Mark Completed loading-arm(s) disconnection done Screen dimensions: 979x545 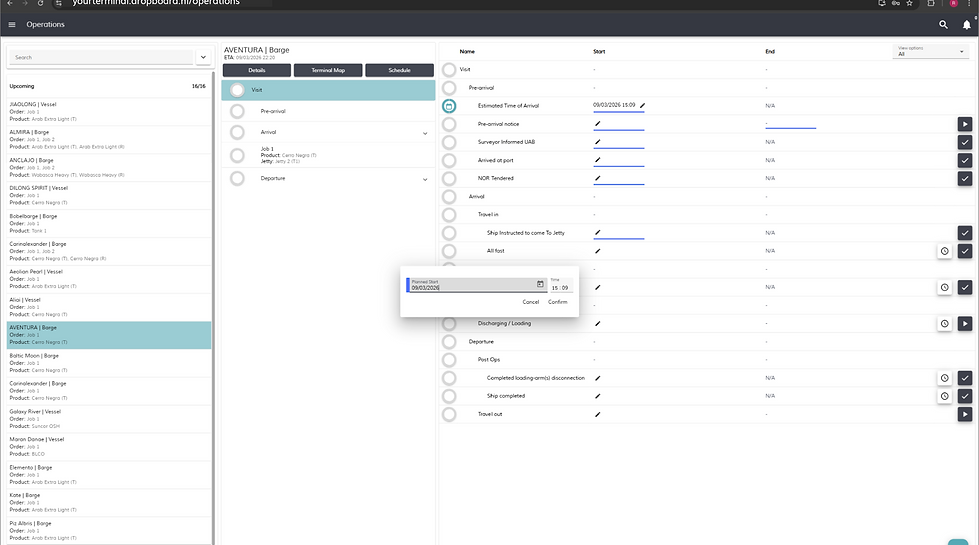[x=965, y=378]
